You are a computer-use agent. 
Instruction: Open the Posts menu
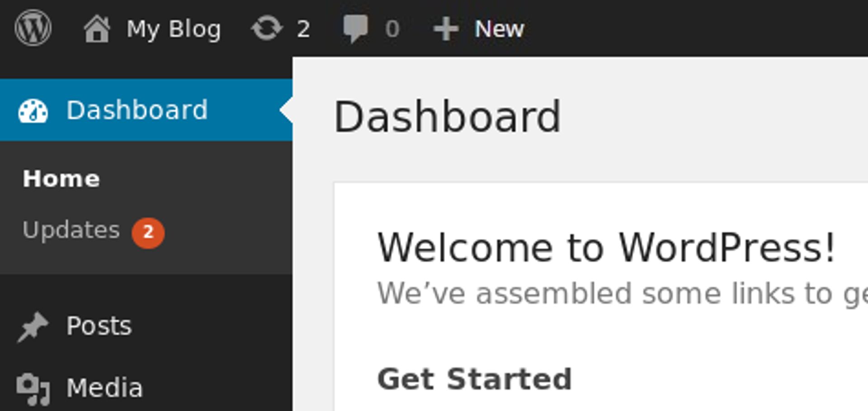tap(99, 326)
